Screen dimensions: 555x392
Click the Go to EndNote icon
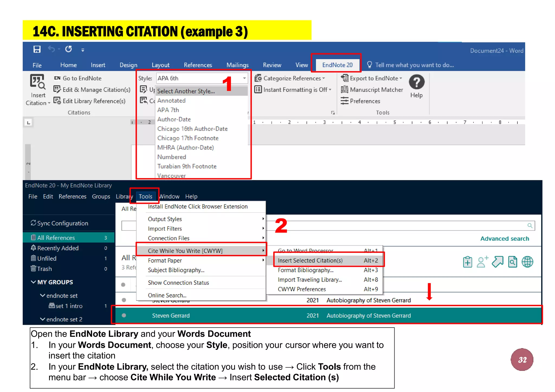[57, 78]
